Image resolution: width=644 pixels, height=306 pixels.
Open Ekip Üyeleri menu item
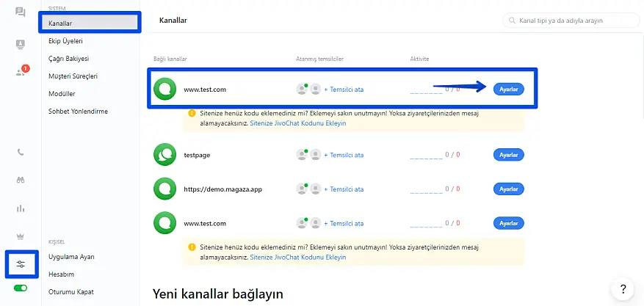tap(65, 40)
